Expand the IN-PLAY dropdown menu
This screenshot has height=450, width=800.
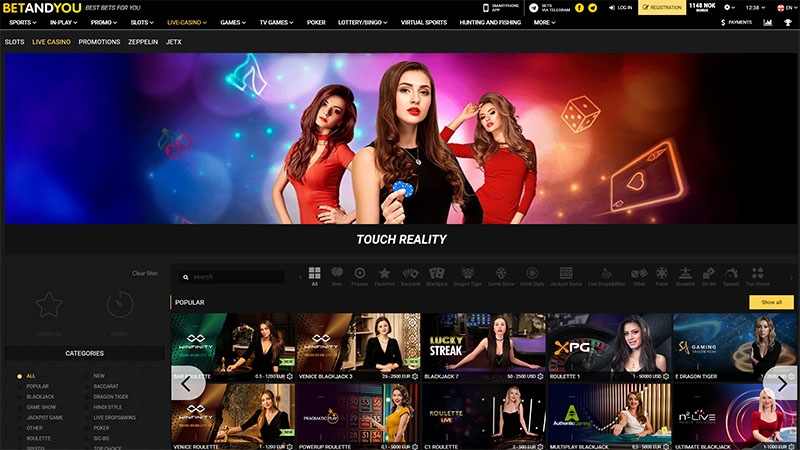pos(63,22)
